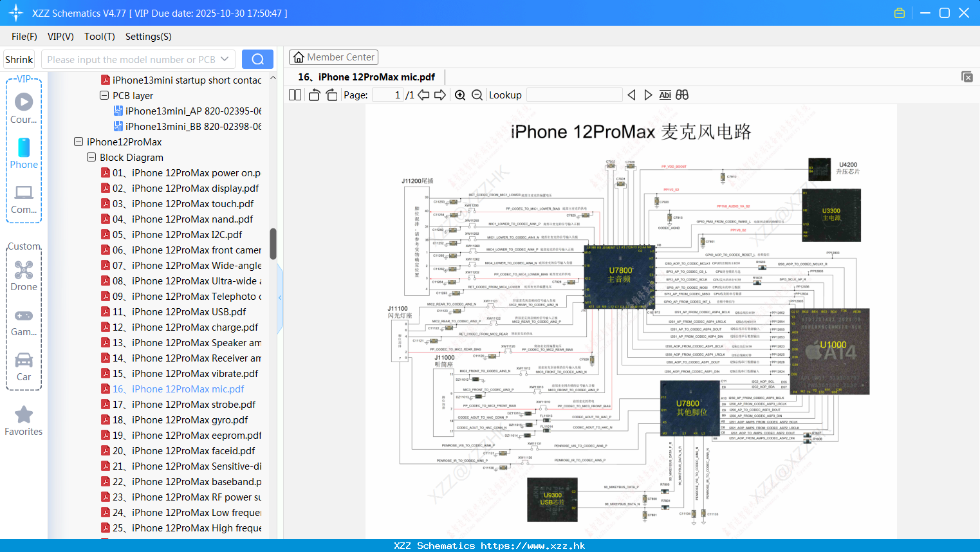Go to next page arrow

point(440,95)
